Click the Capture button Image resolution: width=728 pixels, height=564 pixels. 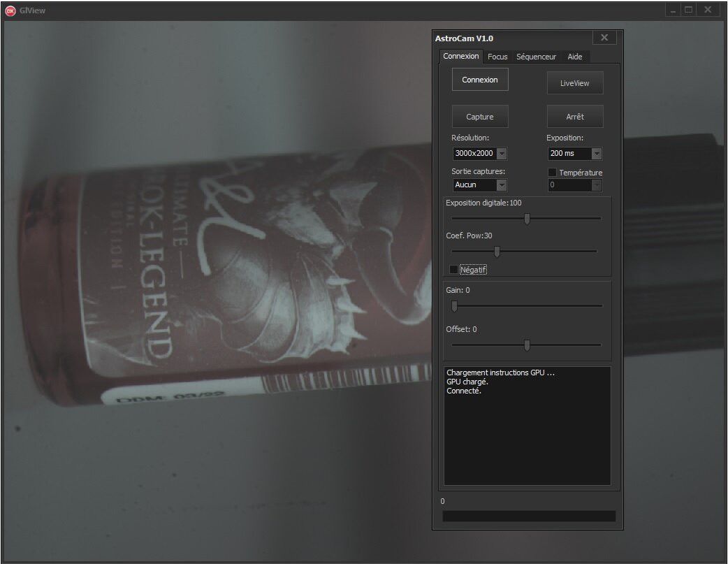coord(480,117)
